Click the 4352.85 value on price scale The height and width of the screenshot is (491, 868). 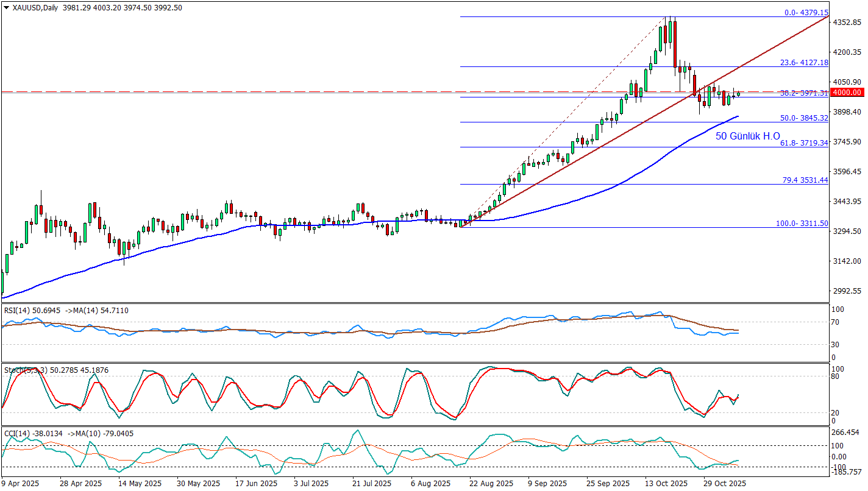848,23
